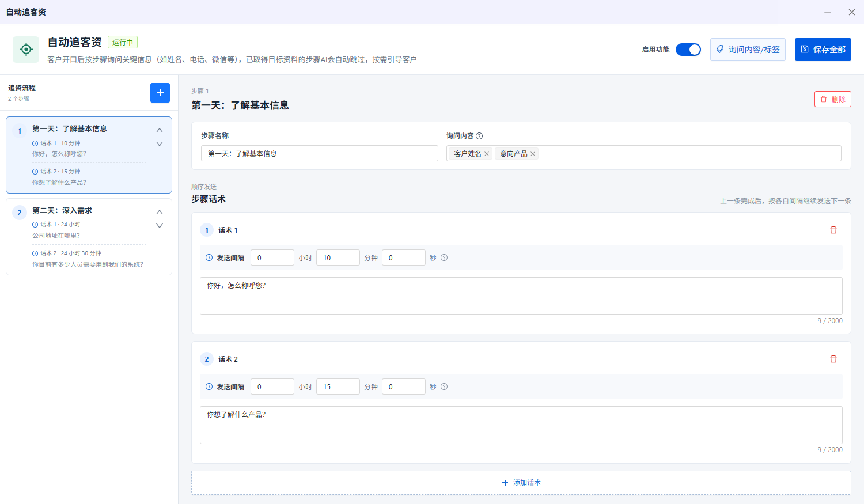Screen dimensions: 864x504
Task: Move step 第一天 up with the chevron
Action: 160,131
